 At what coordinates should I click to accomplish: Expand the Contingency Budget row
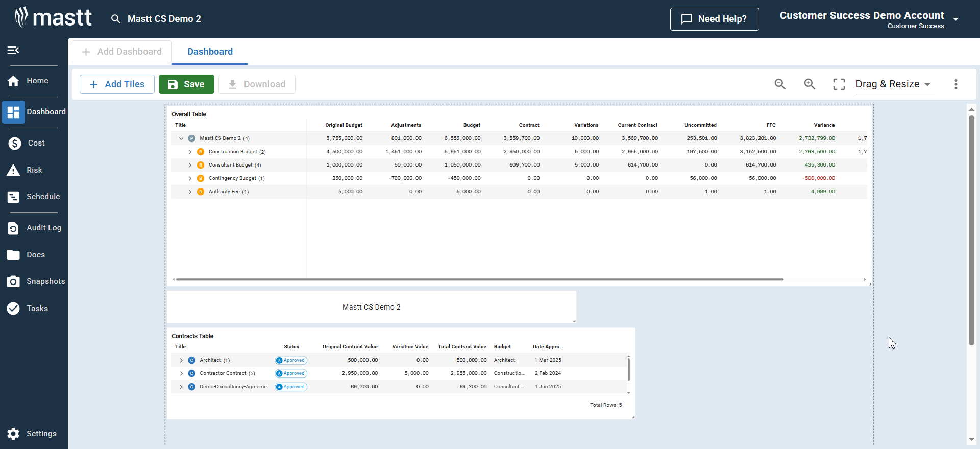coord(190,178)
